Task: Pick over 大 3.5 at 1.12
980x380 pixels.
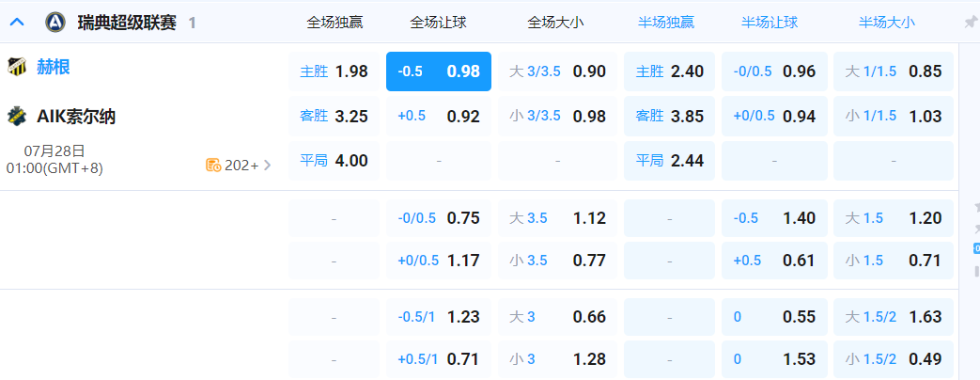Action: [557, 218]
